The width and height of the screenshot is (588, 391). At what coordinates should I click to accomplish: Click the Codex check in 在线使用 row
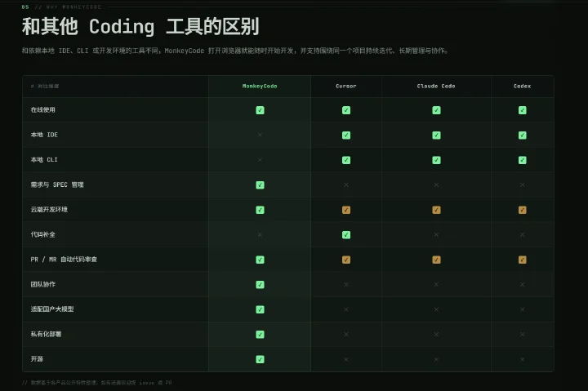(523, 110)
